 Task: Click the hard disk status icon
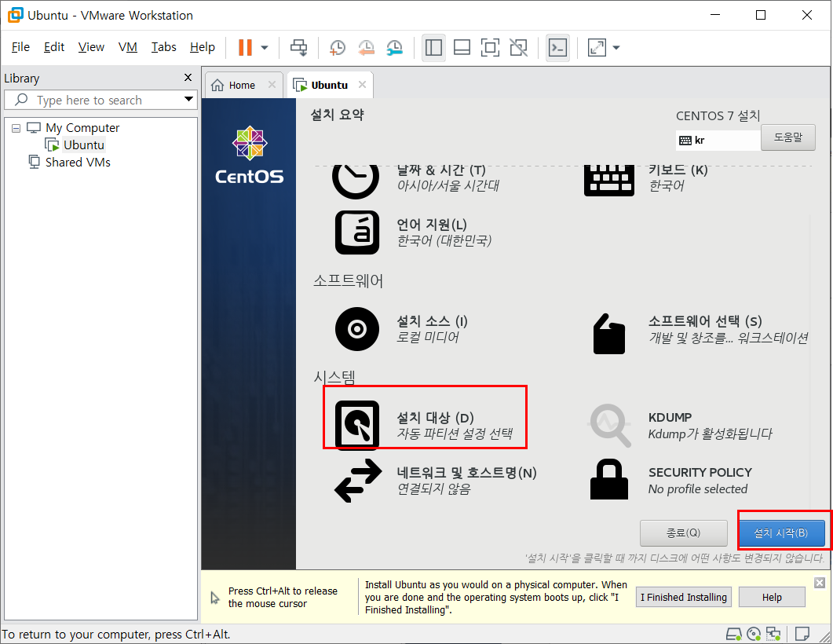[733, 634]
